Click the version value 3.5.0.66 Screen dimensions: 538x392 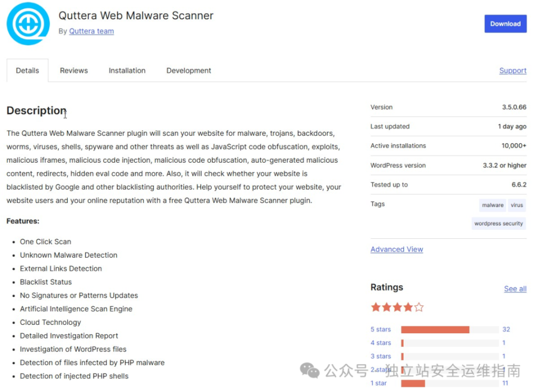[514, 107]
